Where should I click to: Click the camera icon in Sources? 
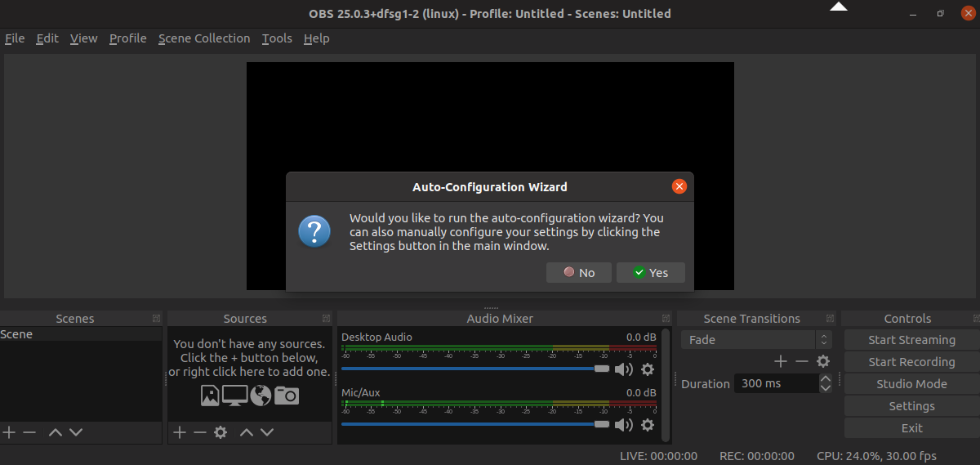pos(287,396)
